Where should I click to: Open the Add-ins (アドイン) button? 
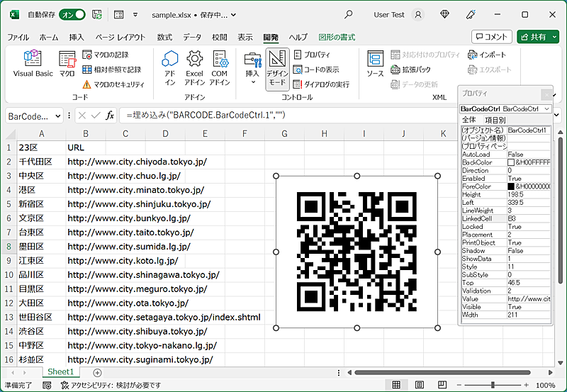click(x=170, y=68)
